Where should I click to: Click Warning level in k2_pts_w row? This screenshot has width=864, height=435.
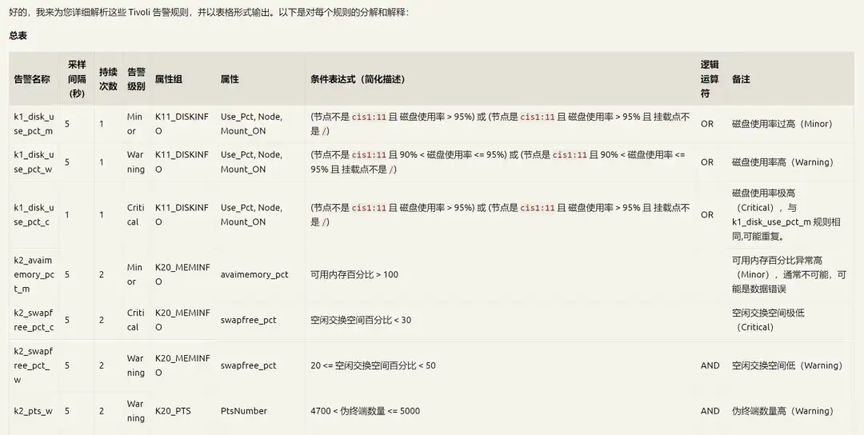[x=136, y=411]
